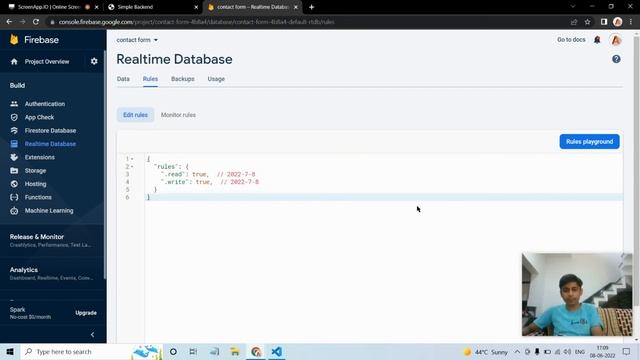Show hidden system tray icons
The width and height of the screenshot is (640, 360).
517,352
